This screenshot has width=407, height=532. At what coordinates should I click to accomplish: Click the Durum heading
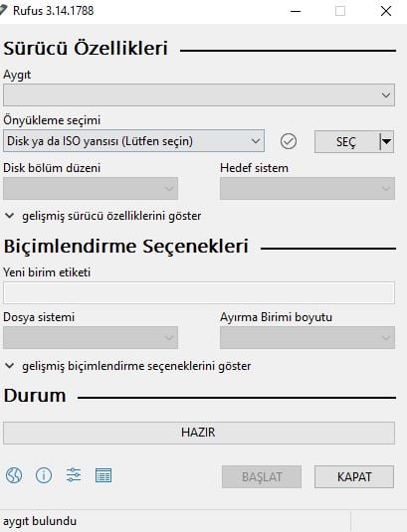coord(35,396)
